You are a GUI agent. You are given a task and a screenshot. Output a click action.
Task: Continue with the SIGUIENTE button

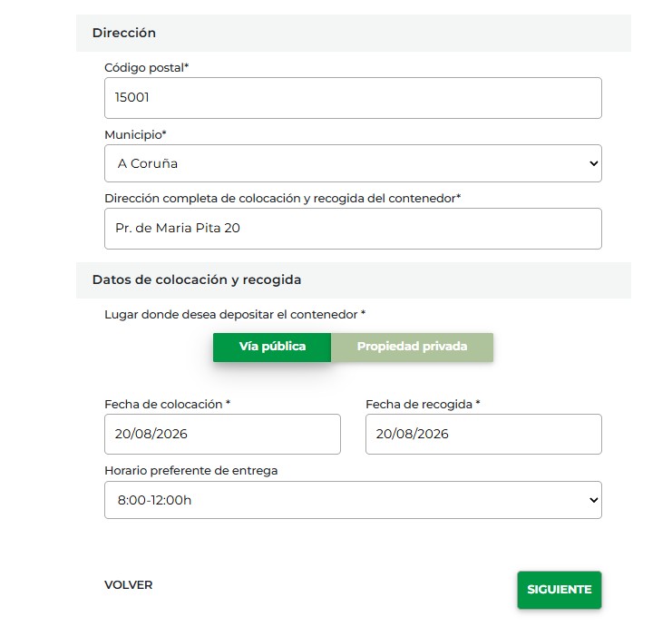click(x=560, y=590)
